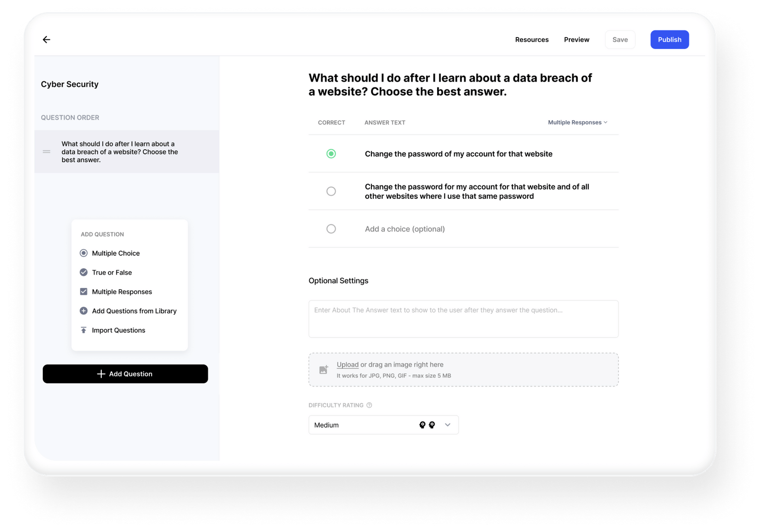Click the plus icon for Add Questions from Library

[84, 311]
